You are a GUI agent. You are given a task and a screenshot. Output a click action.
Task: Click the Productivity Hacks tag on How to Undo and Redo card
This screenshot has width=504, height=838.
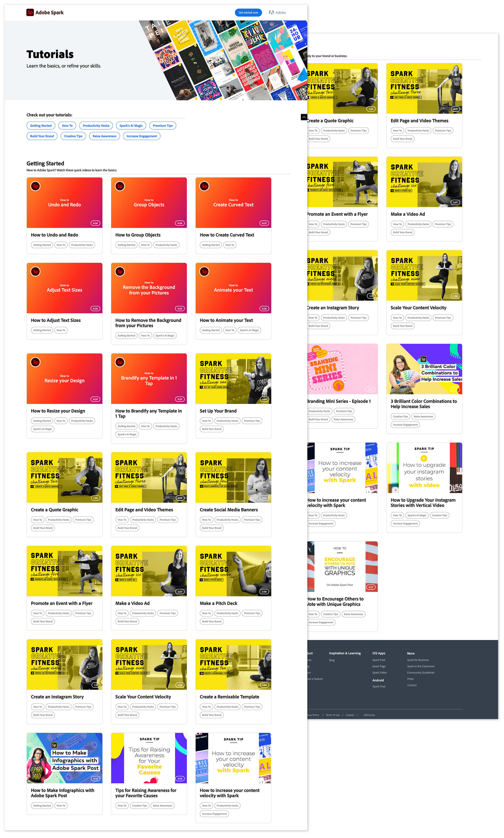[82, 245]
